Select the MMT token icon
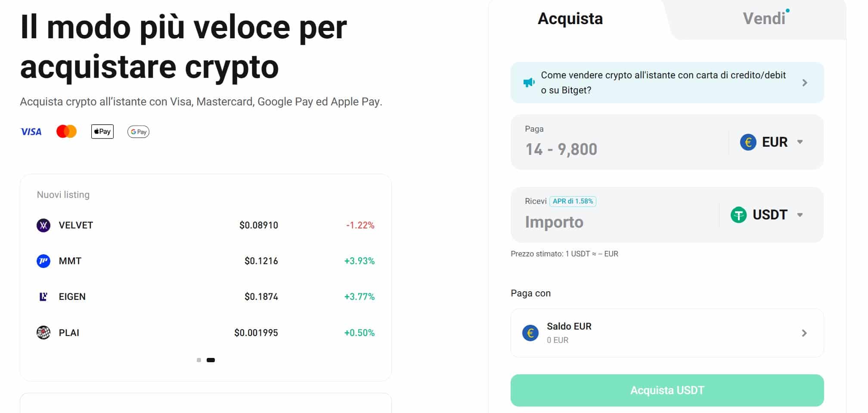Screen dimensions: 868x413 (x=43, y=261)
